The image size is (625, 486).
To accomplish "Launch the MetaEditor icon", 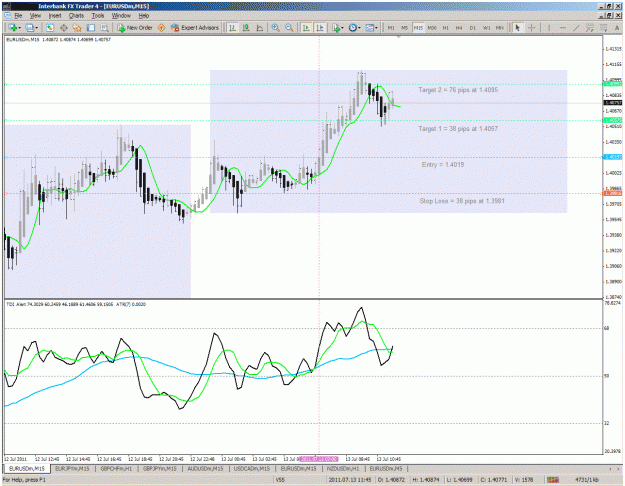I will pos(162,28).
